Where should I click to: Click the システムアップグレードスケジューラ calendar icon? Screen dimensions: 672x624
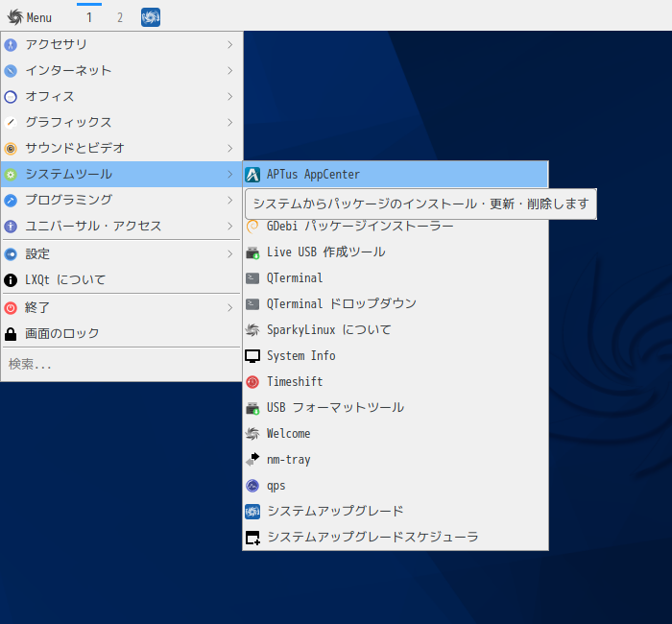point(252,537)
